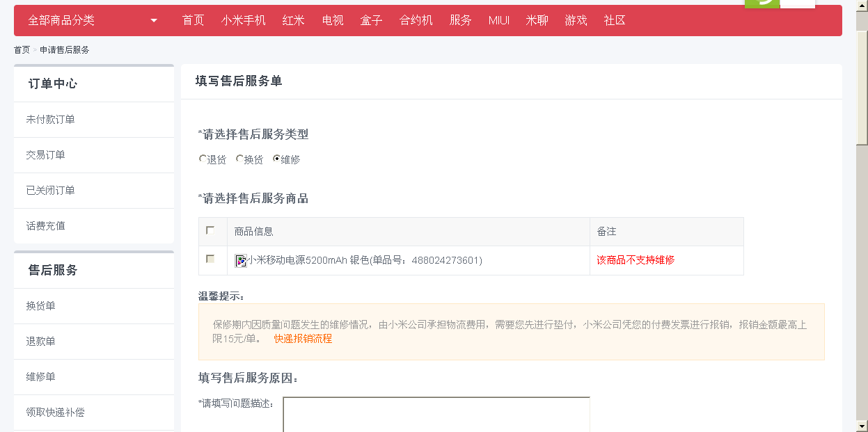Click into the 问题描述 text area

[x=436, y=415]
